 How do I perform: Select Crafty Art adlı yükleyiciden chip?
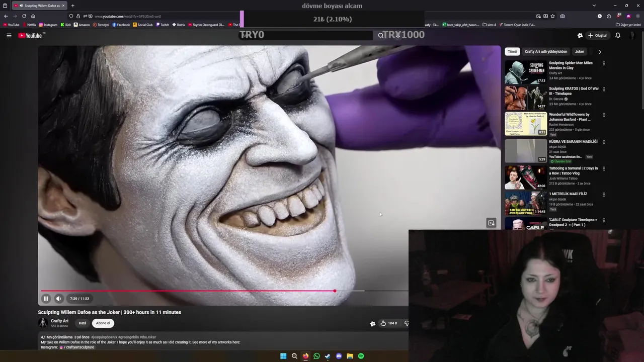pos(546,52)
